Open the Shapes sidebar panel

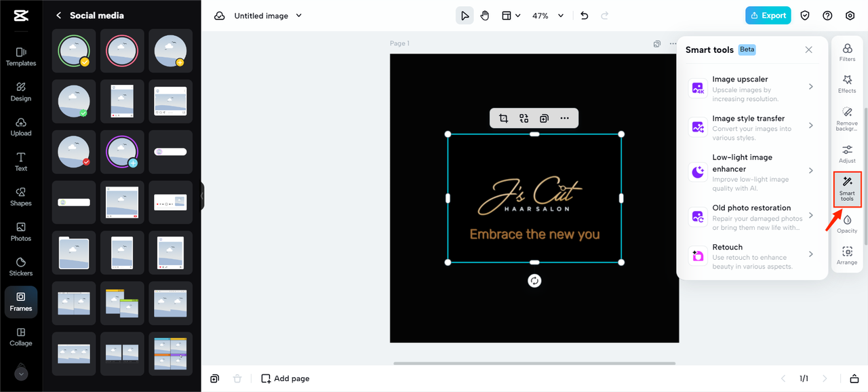(21, 197)
